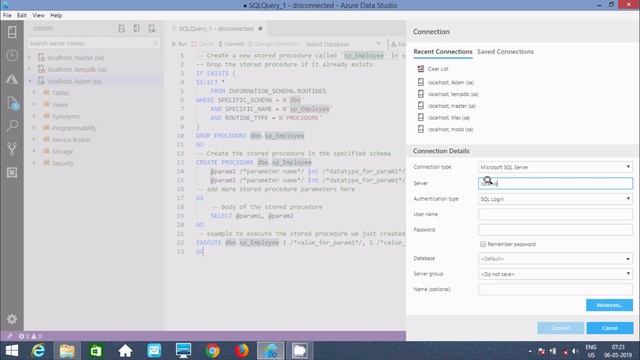This screenshot has height=360, width=640.
Task: Open the Database dropdown
Action: click(x=555, y=258)
